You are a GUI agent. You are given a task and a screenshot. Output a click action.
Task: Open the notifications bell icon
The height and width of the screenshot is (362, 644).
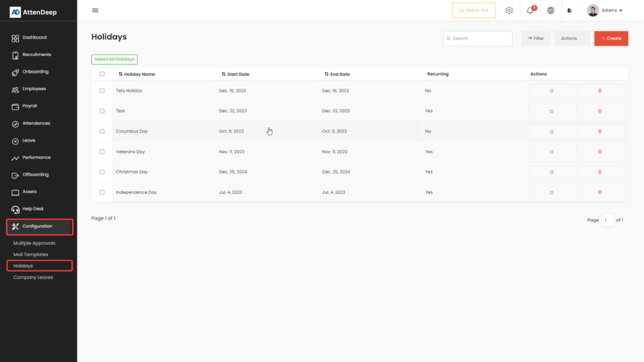[x=530, y=11]
